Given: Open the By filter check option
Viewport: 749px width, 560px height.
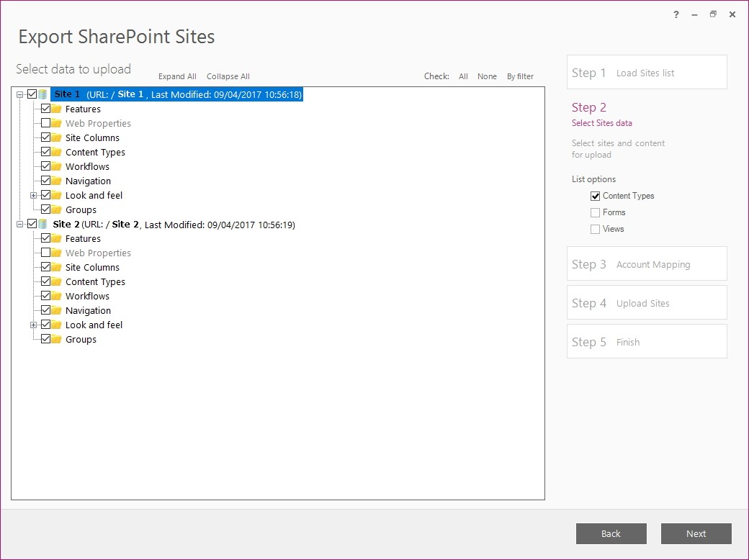Looking at the screenshot, I should coord(520,76).
